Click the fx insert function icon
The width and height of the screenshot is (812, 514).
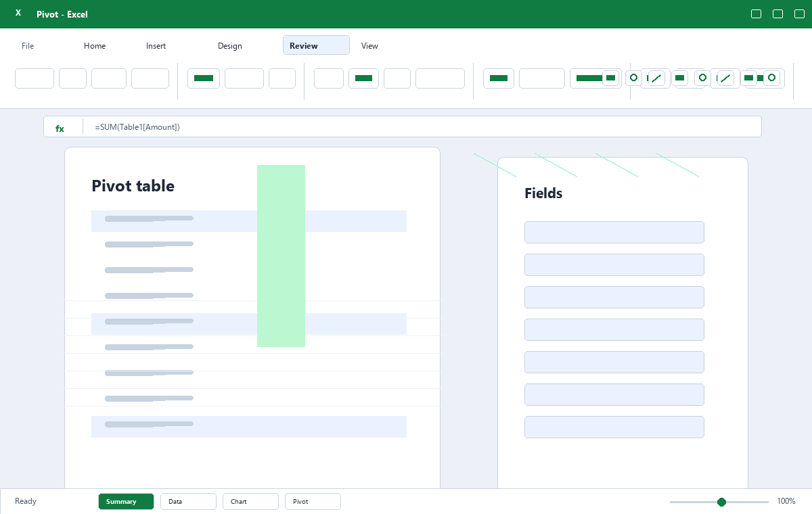coord(60,127)
